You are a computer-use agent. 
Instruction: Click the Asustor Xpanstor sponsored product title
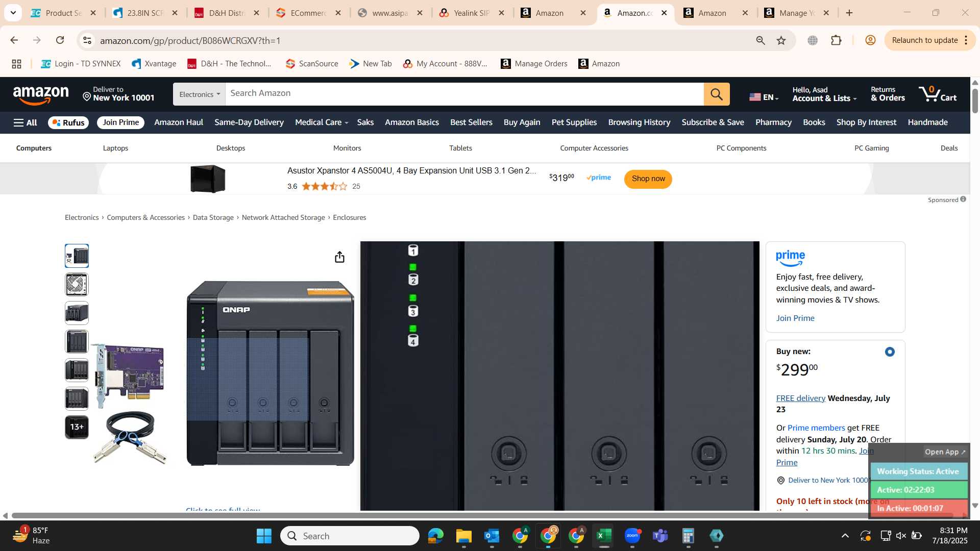(411, 171)
